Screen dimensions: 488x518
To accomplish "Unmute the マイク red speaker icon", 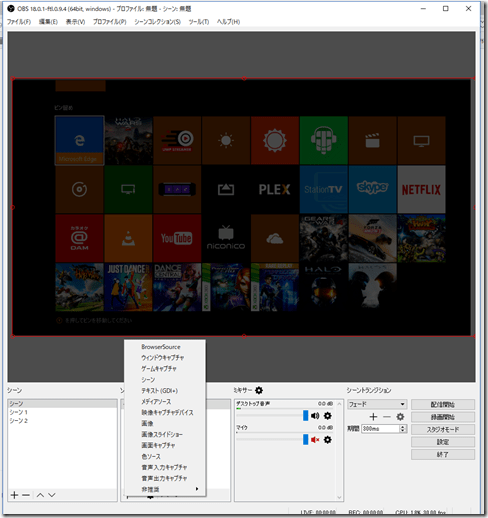I will coord(315,440).
